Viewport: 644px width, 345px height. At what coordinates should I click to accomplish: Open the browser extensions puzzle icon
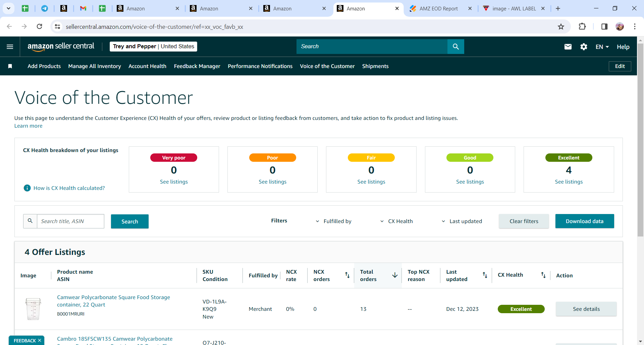tap(582, 26)
